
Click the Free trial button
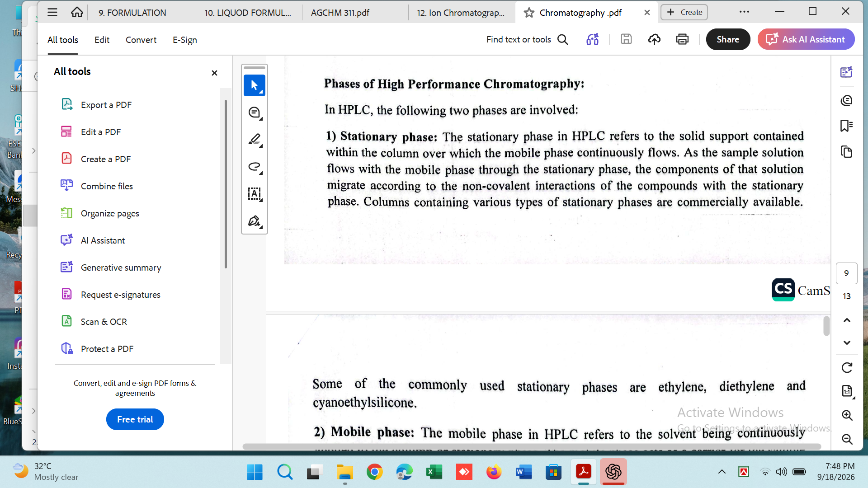pyautogui.click(x=135, y=419)
